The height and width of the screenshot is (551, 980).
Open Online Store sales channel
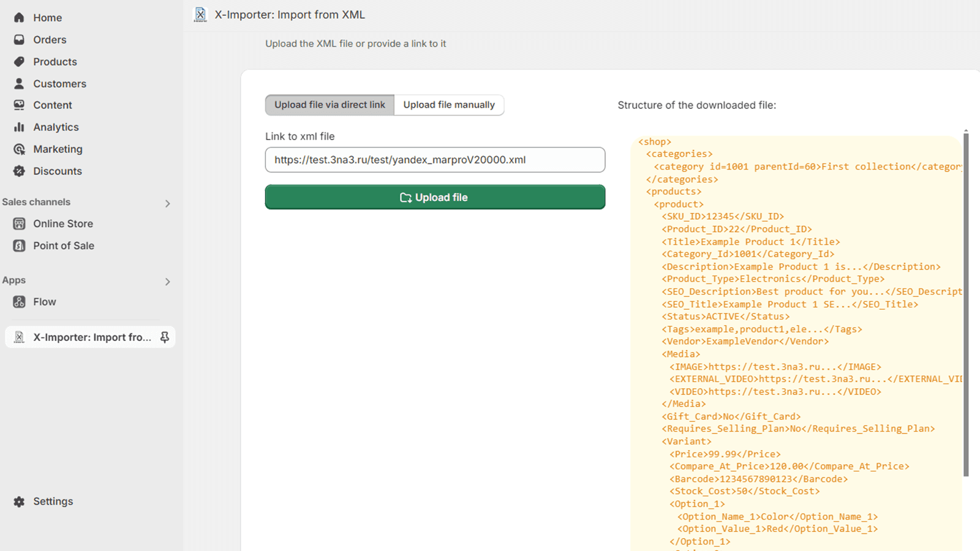tap(62, 224)
